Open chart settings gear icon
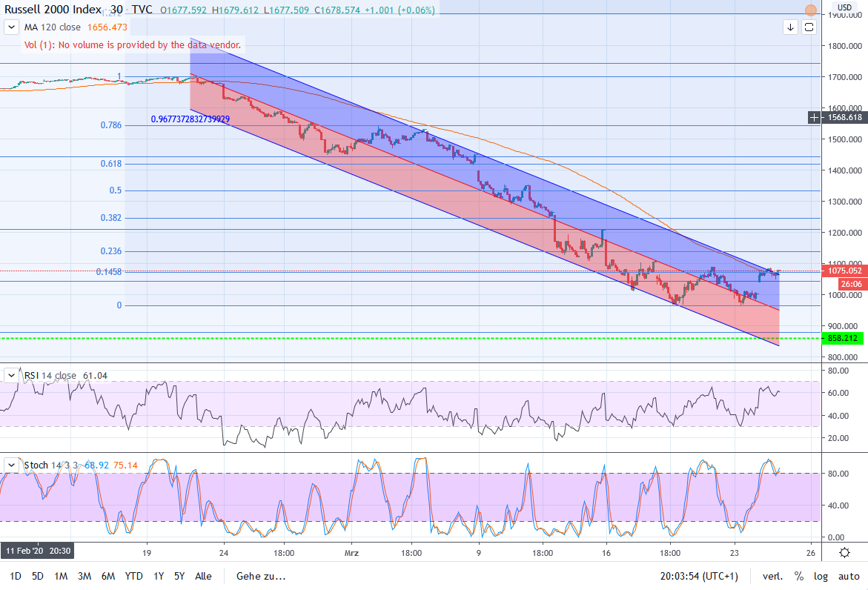868x590 pixels. (844, 553)
